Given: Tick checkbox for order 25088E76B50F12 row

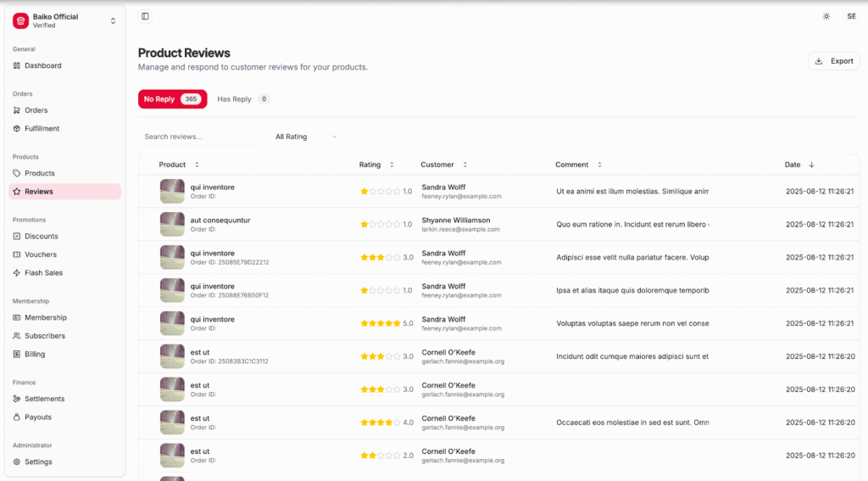Looking at the screenshot, I should tap(147, 290).
